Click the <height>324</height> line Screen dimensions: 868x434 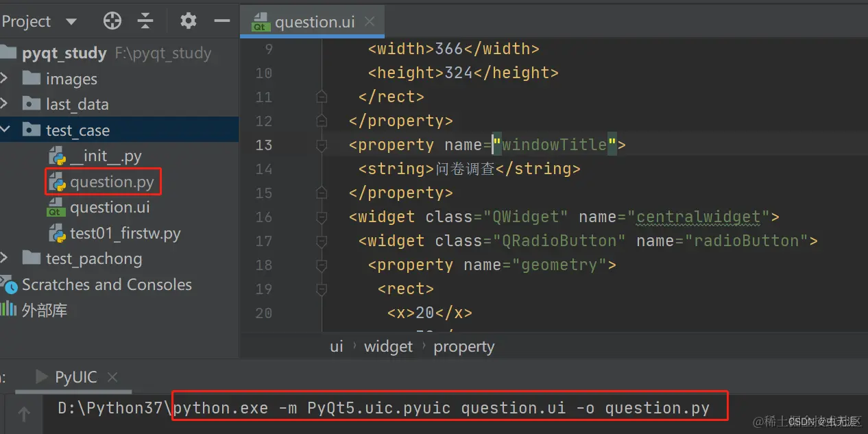(463, 73)
